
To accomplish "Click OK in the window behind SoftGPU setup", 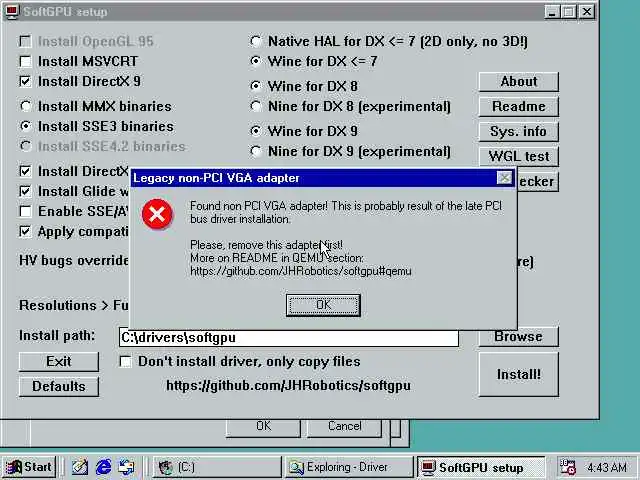I will coord(263,427).
